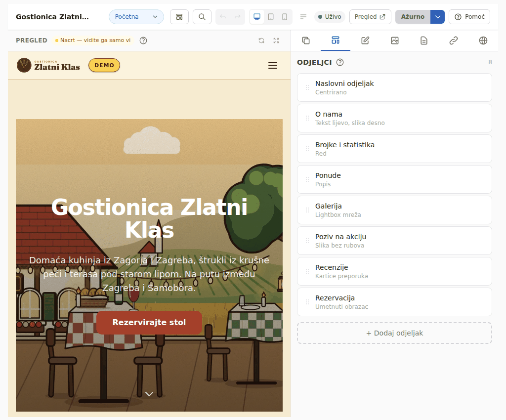
Task: Click the redo arrow
Action: pyautogui.click(x=238, y=17)
